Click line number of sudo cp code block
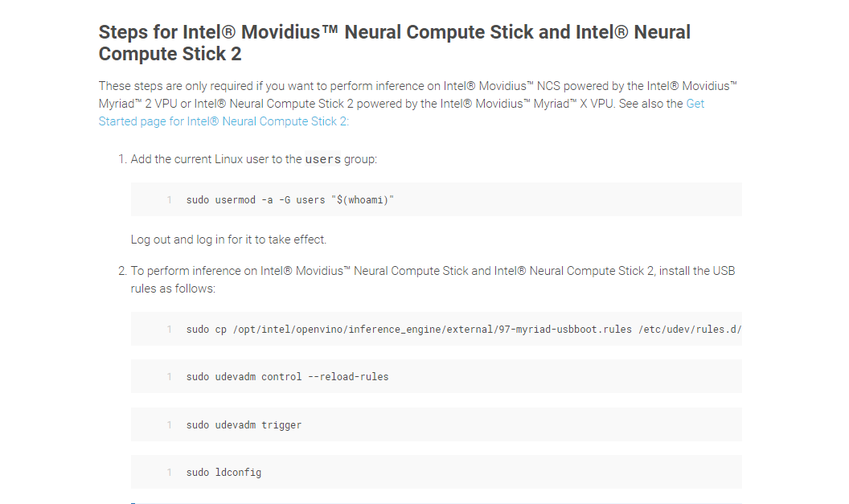849x504 pixels. (170, 330)
